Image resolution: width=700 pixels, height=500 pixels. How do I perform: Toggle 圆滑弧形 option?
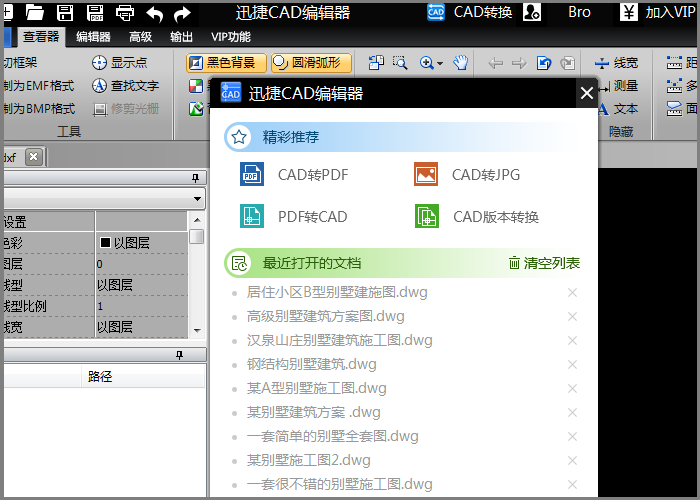click(311, 63)
